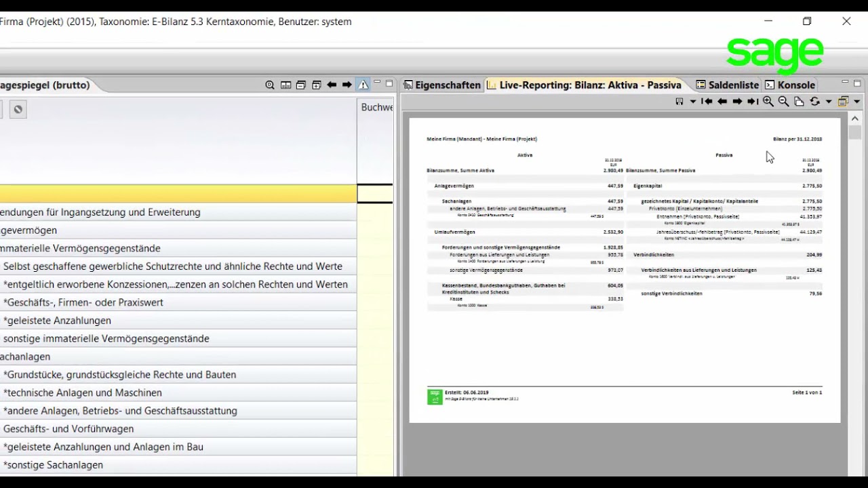Image resolution: width=868 pixels, height=488 pixels.
Task: Refresh the live report
Action: (814, 102)
